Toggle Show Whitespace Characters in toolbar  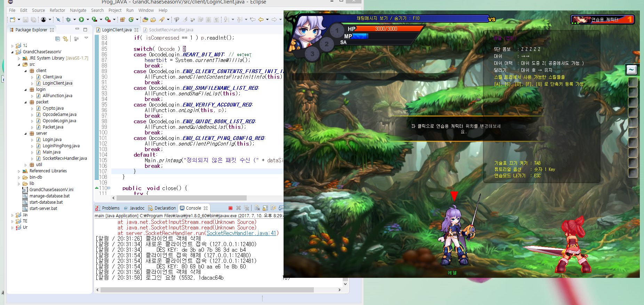click(x=216, y=19)
